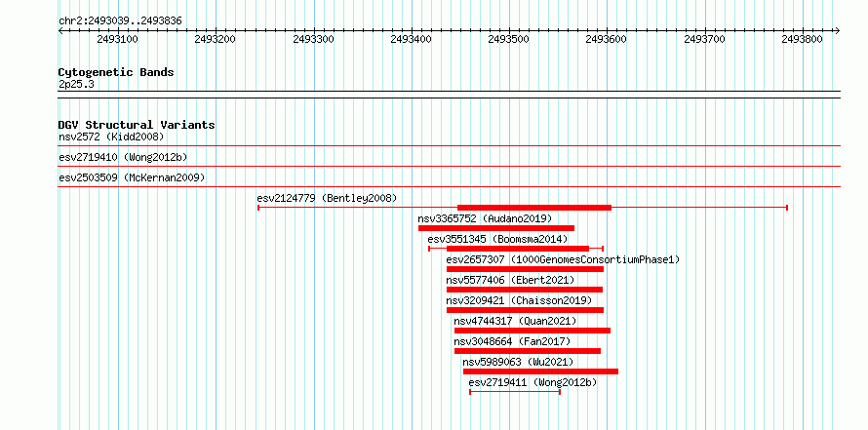Open variant nsv3048664 (Fan2017) label

click(x=512, y=341)
